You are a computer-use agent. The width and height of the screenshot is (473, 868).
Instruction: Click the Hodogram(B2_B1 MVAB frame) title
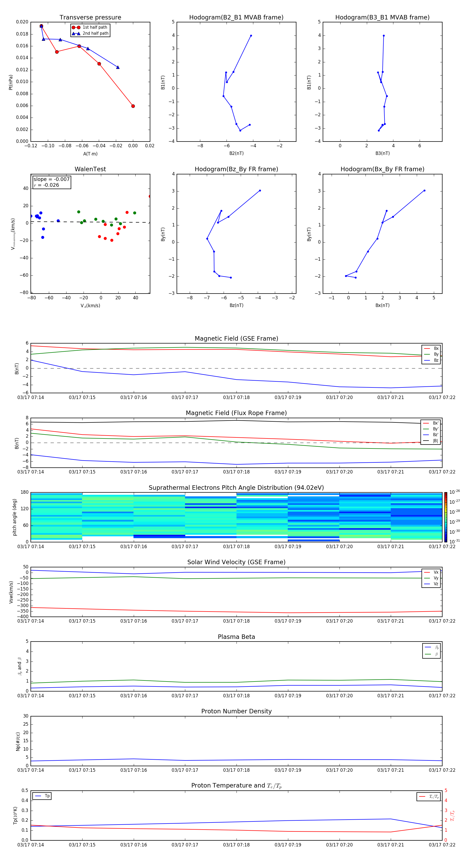click(236, 17)
